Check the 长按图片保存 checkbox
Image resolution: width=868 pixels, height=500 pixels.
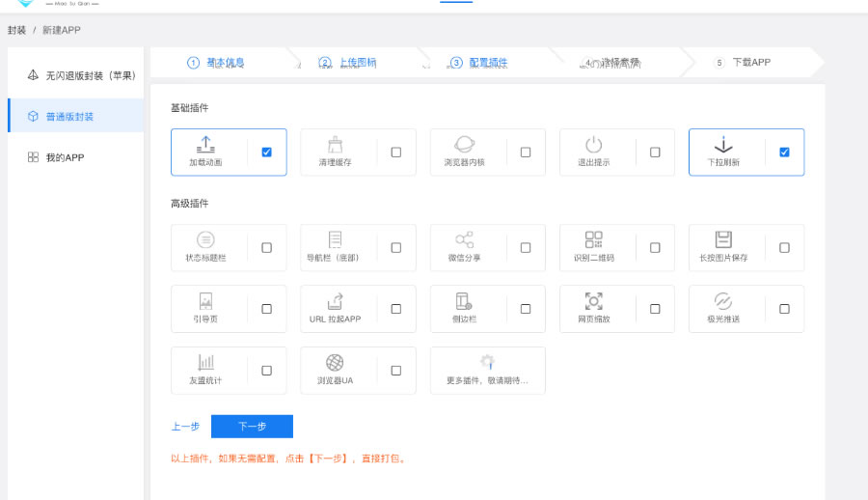coord(784,247)
